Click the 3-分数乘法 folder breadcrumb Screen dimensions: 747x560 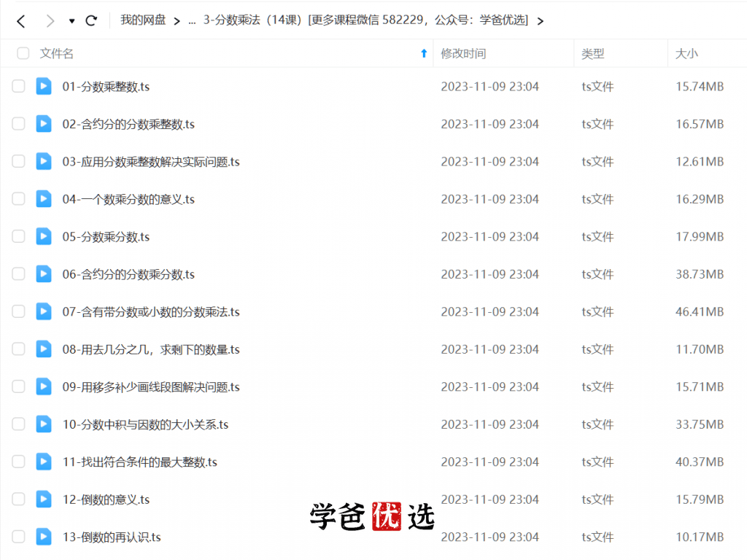click(x=365, y=20)
